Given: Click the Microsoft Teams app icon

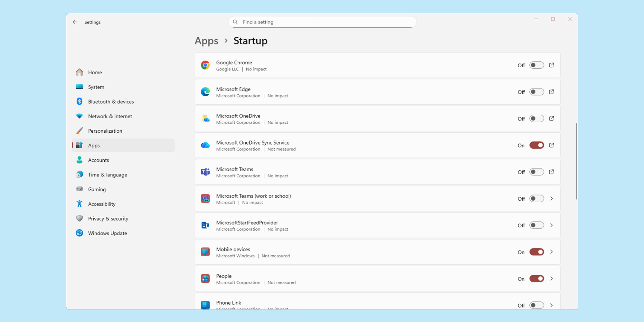Looking at the screenshot, I should pos(205,172).
